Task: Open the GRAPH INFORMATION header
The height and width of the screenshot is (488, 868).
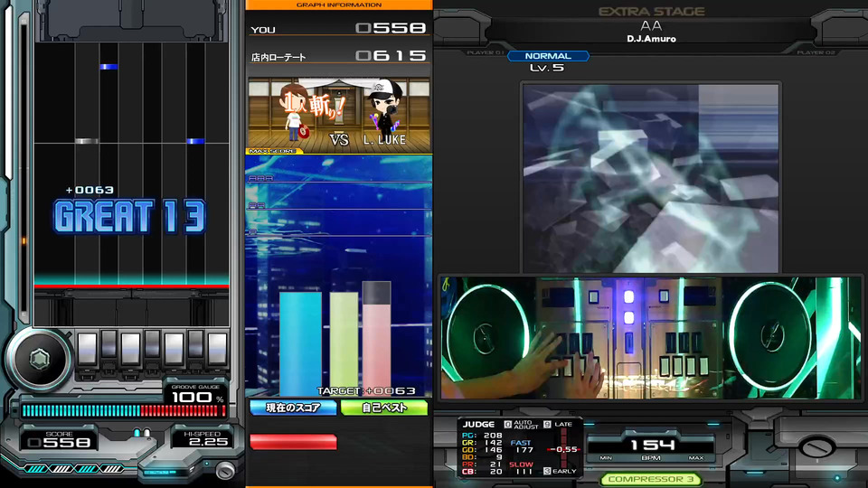Action: (339, 5)
